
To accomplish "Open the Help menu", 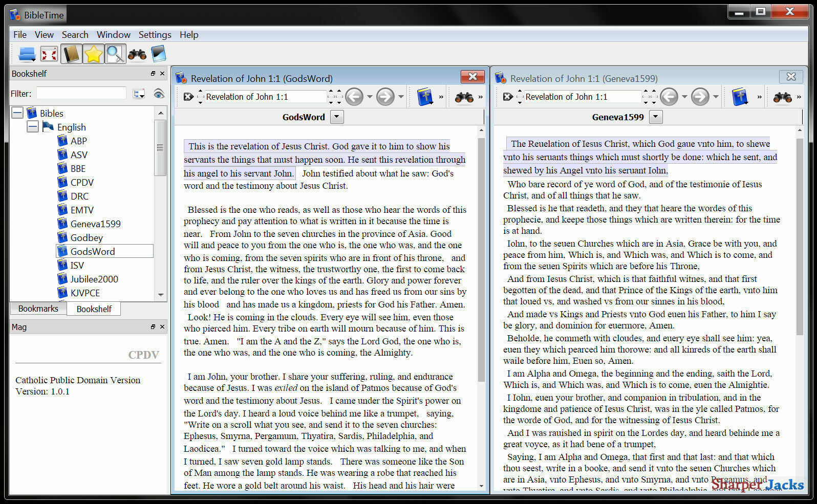I will pos(189,35).
